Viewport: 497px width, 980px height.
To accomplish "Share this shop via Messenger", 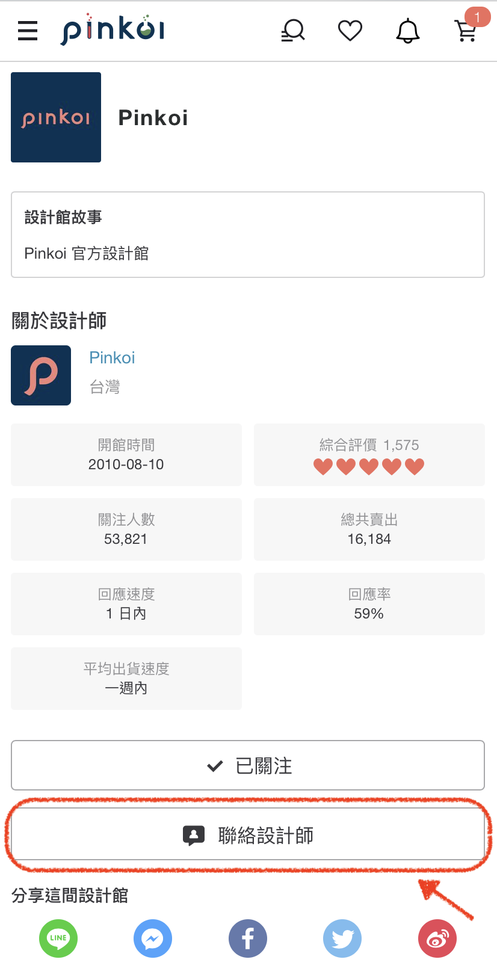I will (x=153, y=938).
